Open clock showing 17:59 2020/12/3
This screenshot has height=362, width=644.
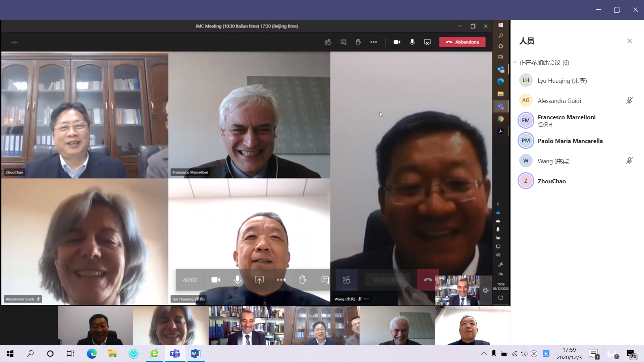569,354
